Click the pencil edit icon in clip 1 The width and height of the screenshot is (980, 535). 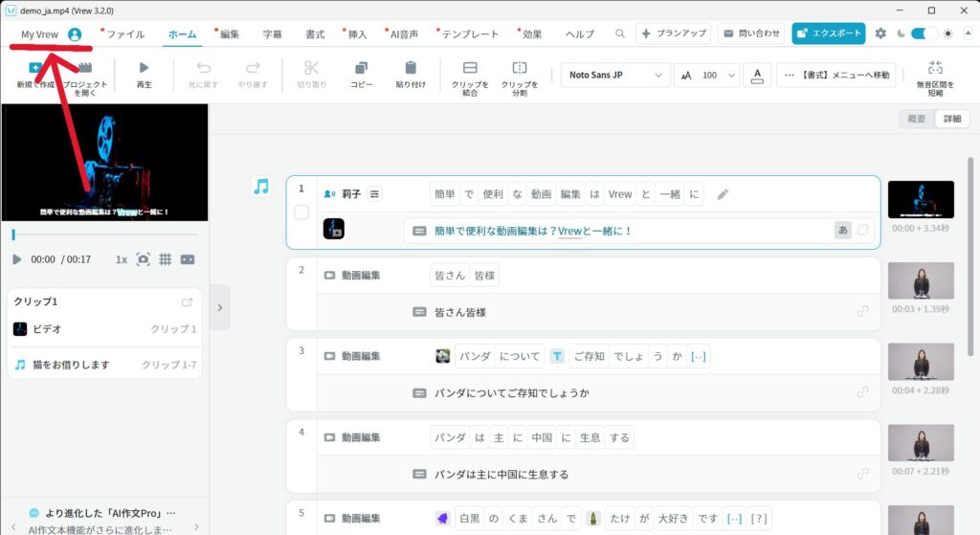pos(723,194)
